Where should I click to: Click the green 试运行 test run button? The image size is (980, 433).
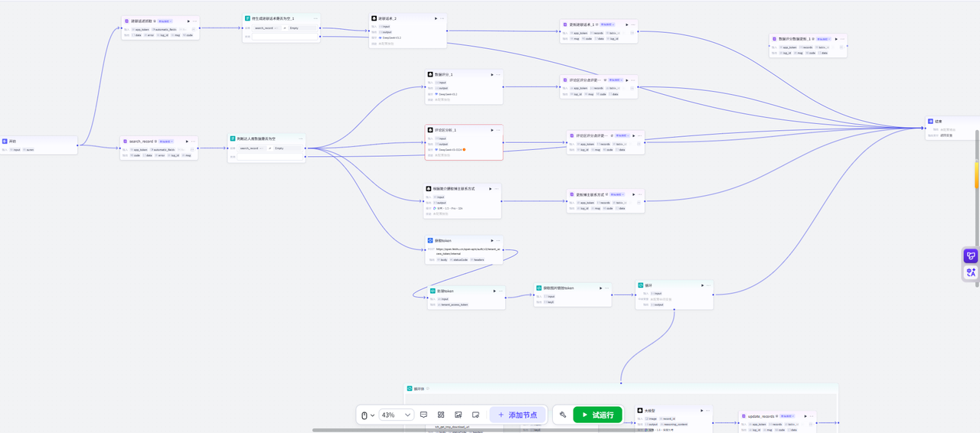pyautogui.click(x=598, y=415)
